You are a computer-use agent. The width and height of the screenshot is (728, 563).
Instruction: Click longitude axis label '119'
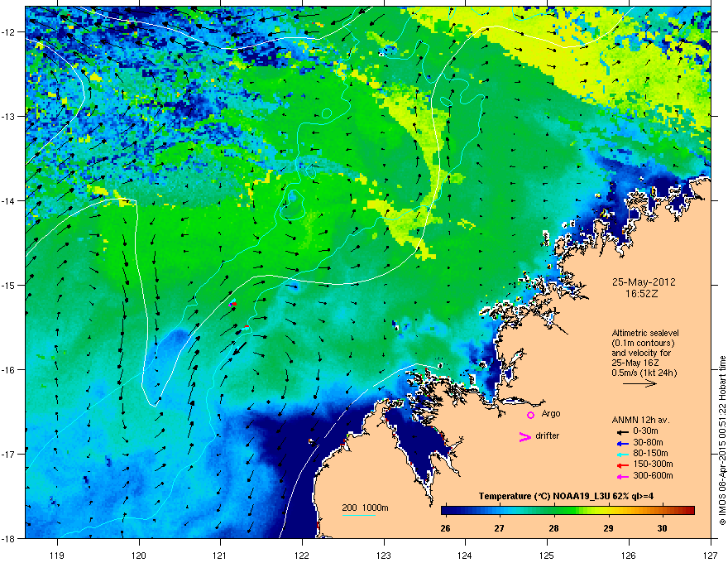(57, 555)
